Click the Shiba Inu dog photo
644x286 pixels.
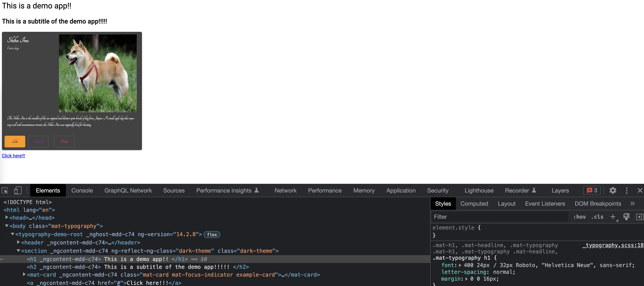[x=98, y=73]
